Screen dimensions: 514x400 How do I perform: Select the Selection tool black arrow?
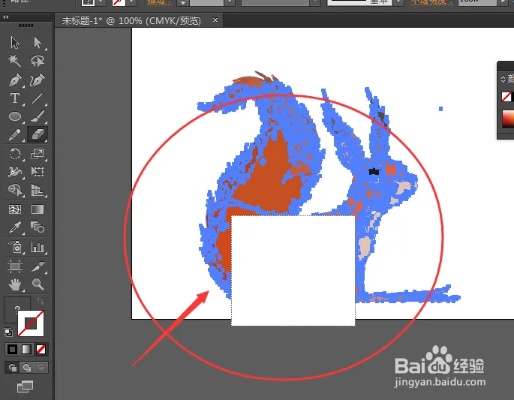tap(15, 43)
